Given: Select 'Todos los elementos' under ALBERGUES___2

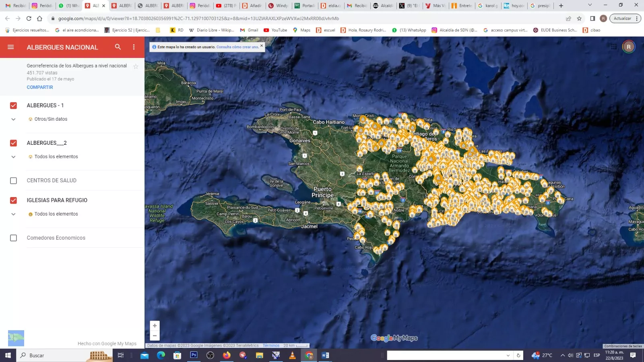Looking at the screenshot, I should click(56, 157).
